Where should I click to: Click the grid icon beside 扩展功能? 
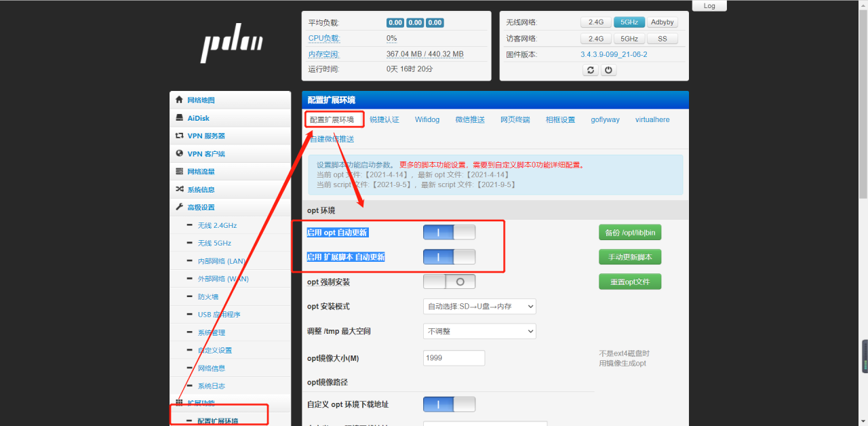[x=180, y=403]
